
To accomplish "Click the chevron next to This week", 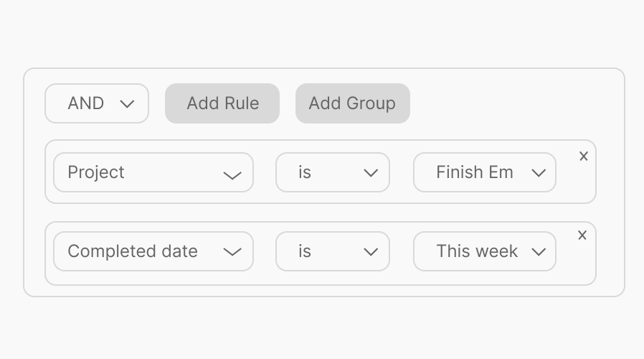I will [538, 252].
